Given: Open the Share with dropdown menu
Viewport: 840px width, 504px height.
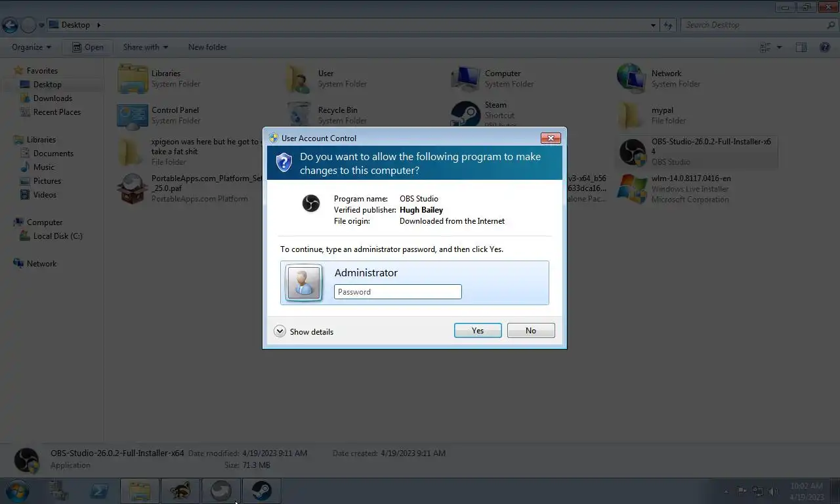Looking at the screenshot, I should click(x=146, y=47).
